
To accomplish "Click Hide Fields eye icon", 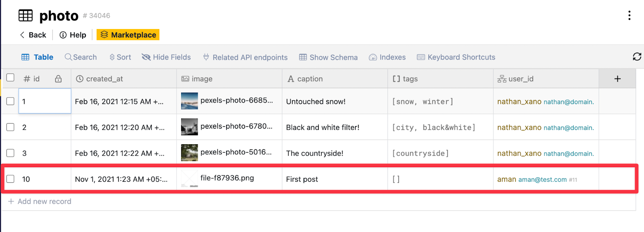I will point(146,57).
